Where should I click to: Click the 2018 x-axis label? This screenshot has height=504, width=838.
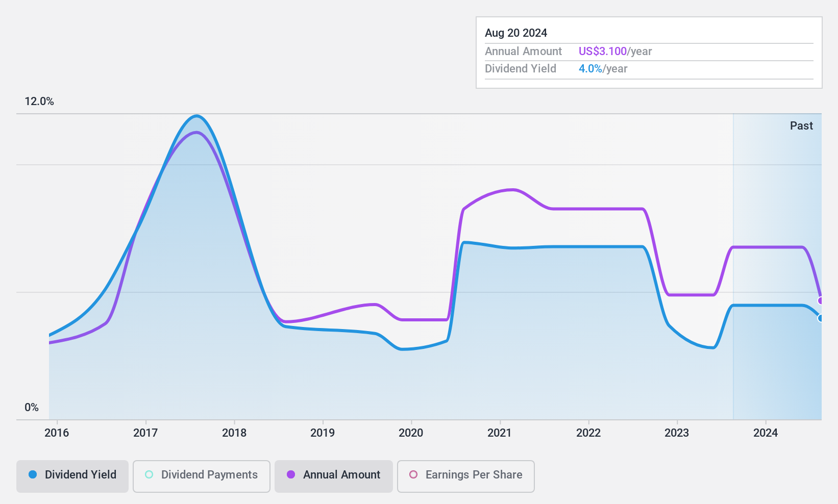(234, 433)
